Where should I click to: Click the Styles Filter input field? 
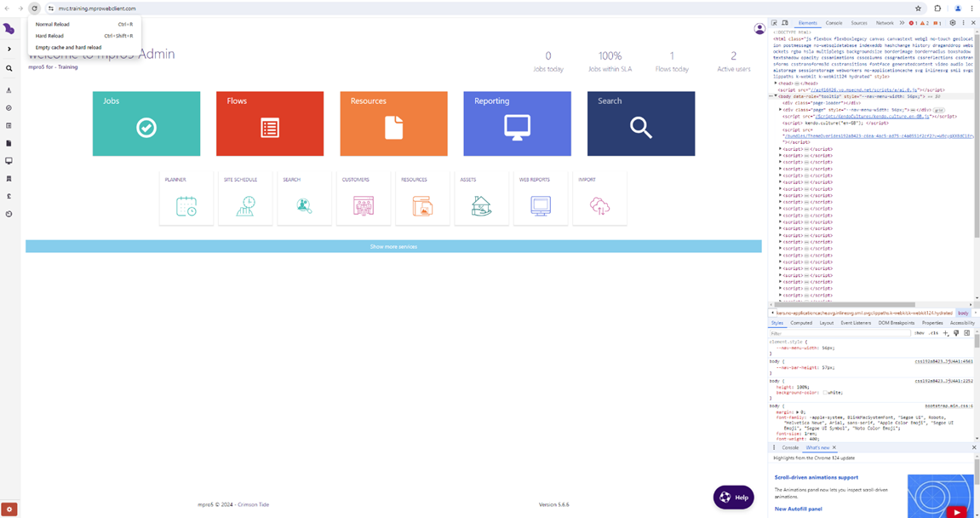[x=840, y=333]
